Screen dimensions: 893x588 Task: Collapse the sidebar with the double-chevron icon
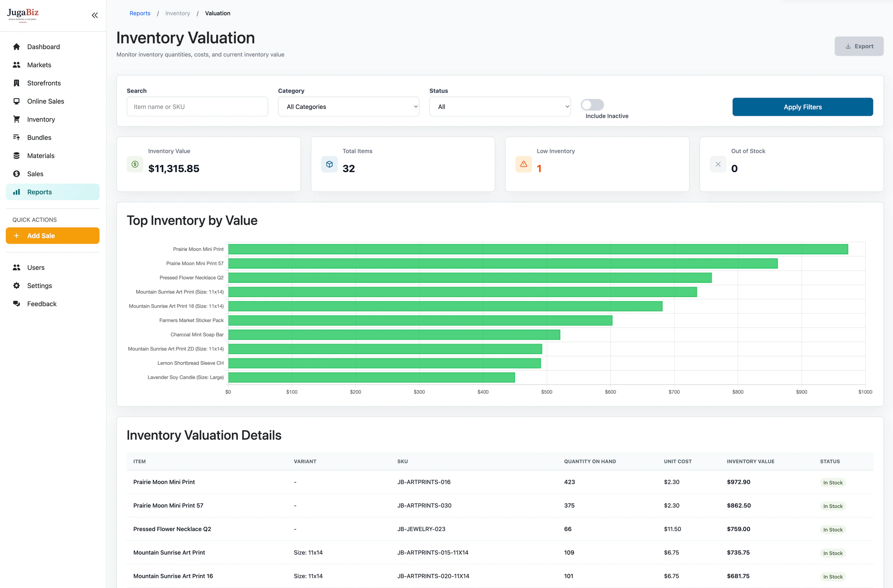(x=95, y=15)
